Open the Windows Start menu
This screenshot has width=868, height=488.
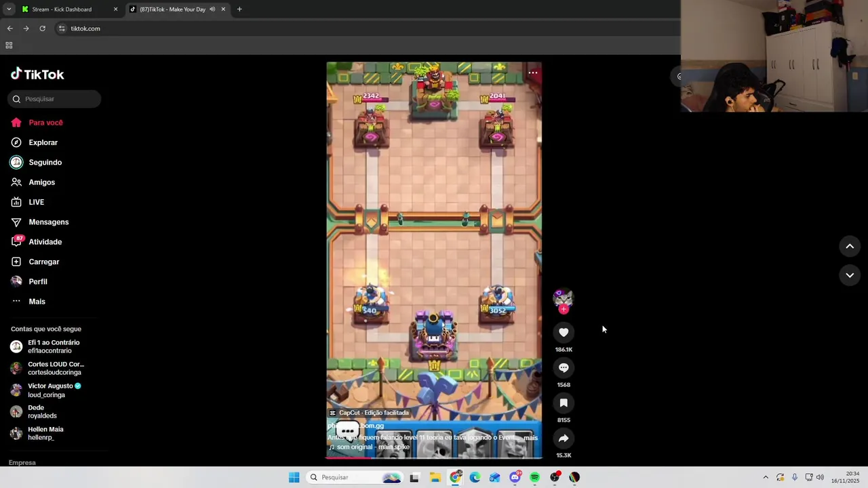(x=294, y=477)
